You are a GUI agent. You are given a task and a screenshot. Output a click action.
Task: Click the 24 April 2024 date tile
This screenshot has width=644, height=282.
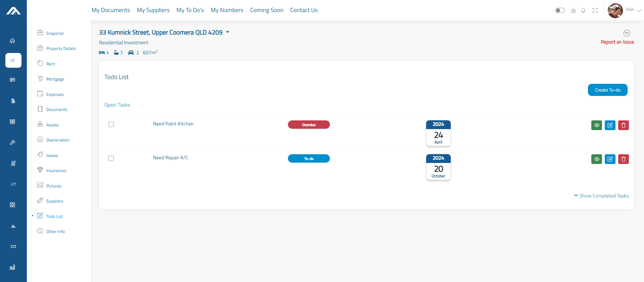(x=438, y=133)
